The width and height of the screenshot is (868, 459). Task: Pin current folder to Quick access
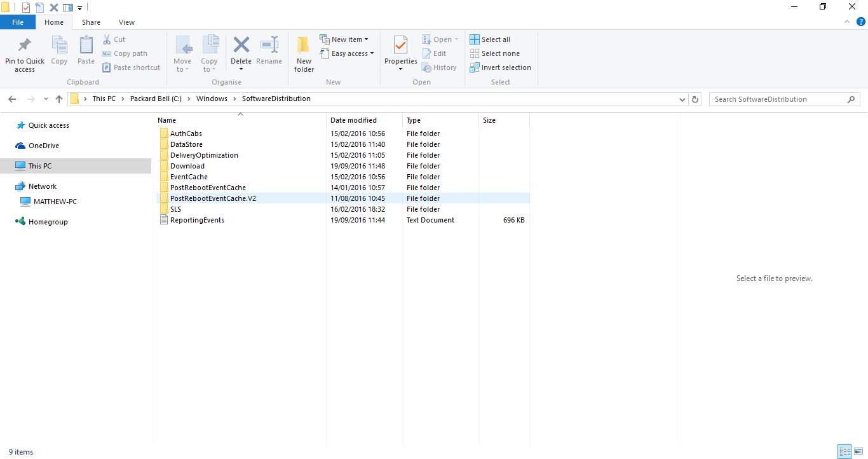[24, 53]
